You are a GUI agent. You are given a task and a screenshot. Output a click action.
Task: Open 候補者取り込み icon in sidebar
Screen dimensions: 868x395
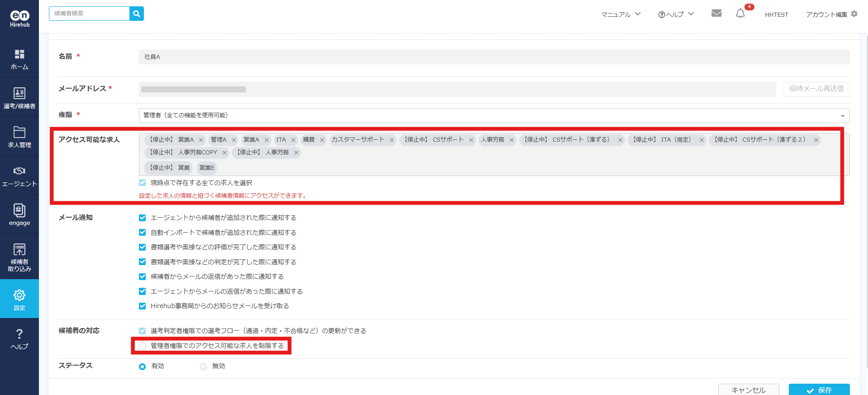[x=19, y=257]
